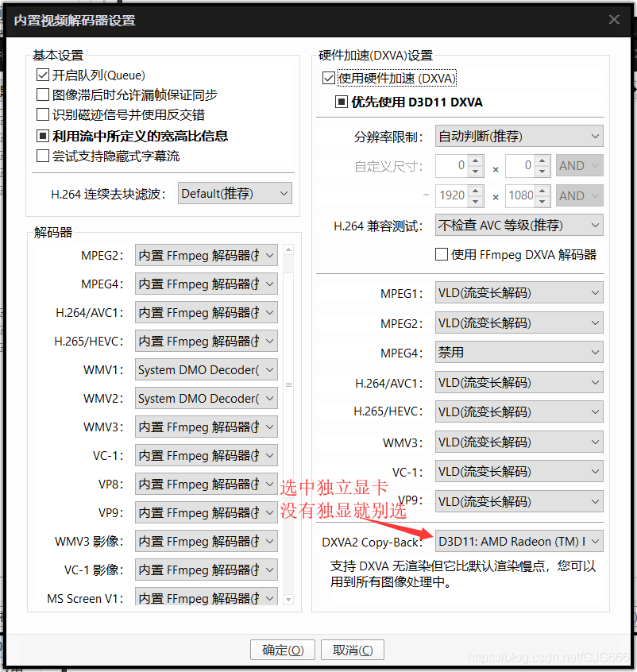The height and width of the screenshot is (672, 637).
Task: Open DXVA VC-1 VLD mode dropdown
Action: coord(519,471)
